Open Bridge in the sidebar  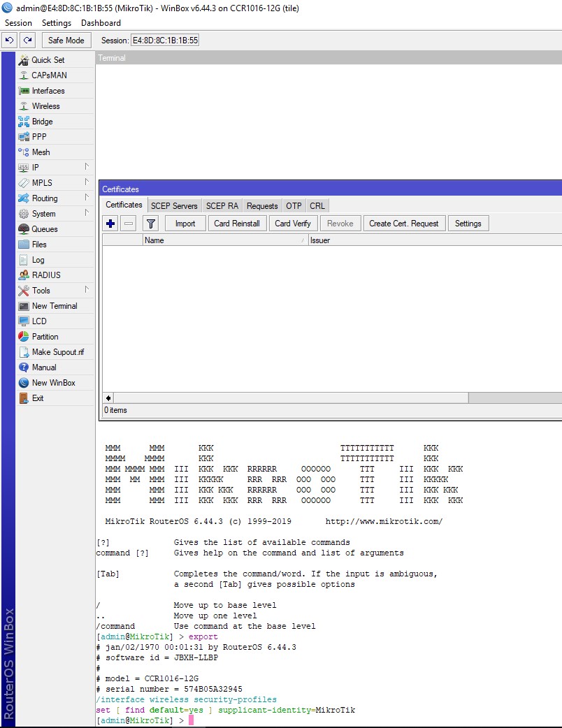(55, 121)
